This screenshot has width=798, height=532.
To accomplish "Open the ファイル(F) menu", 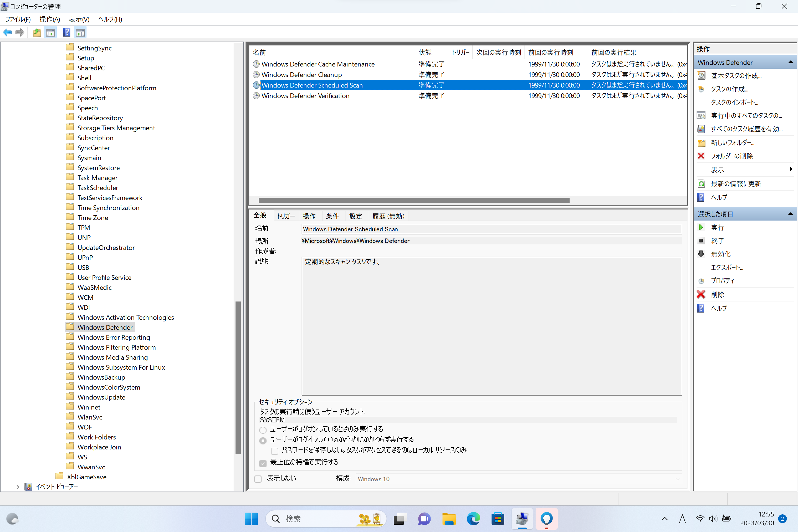I will click(18, 19).
